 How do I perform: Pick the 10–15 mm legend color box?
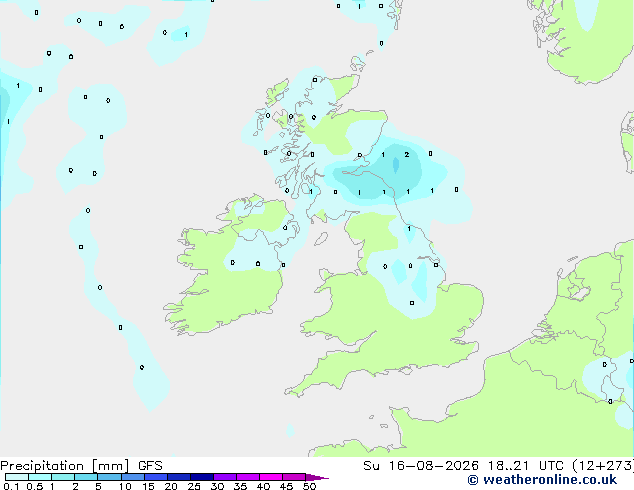coord(132,477)
